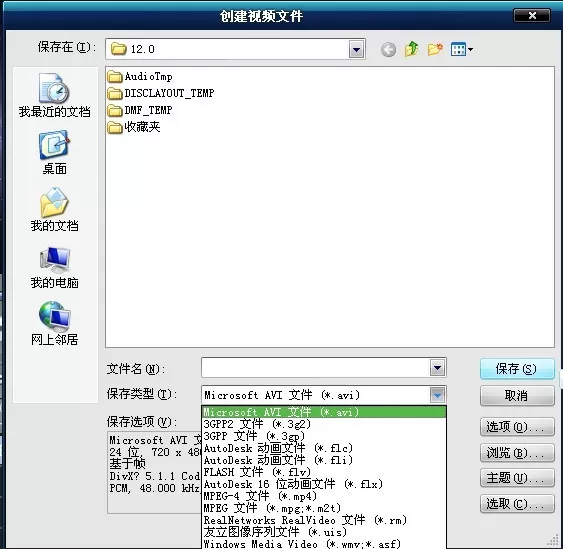The height and width of the screenshot is (549, 563).
Task: Open My Computer (我的电脑) location
Action: point(55,267)
